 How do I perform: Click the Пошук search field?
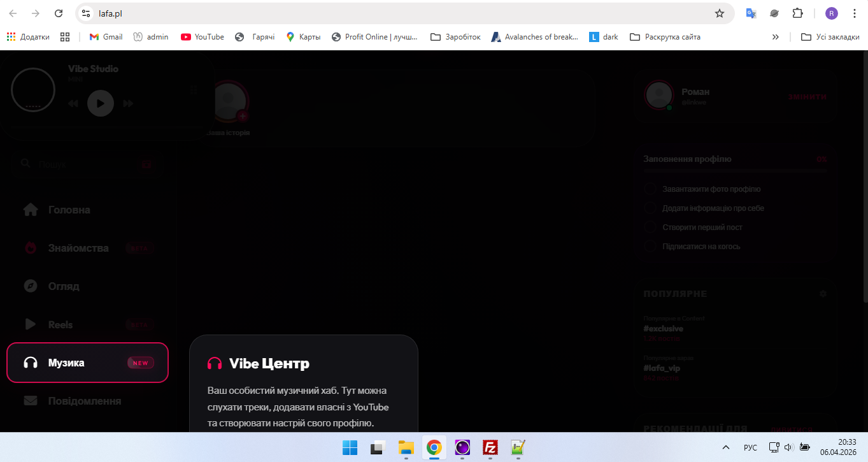pos(76,164)
